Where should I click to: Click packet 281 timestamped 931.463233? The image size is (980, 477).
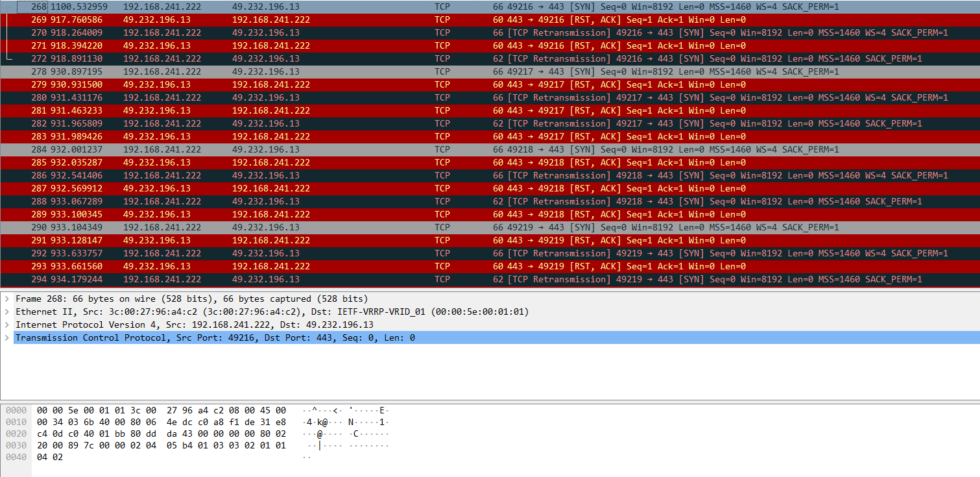[x=490, y=110]
